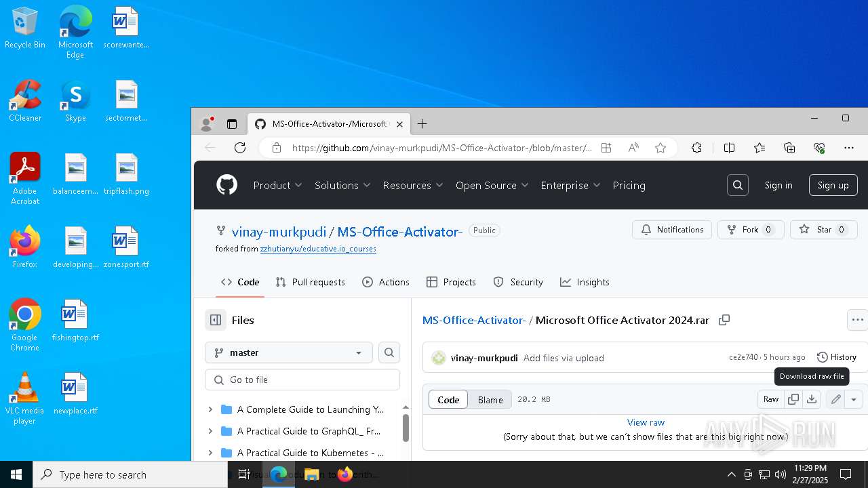Expand the Enterprise dropdown
Screen dimensions: 868x488
click(570, 185)
